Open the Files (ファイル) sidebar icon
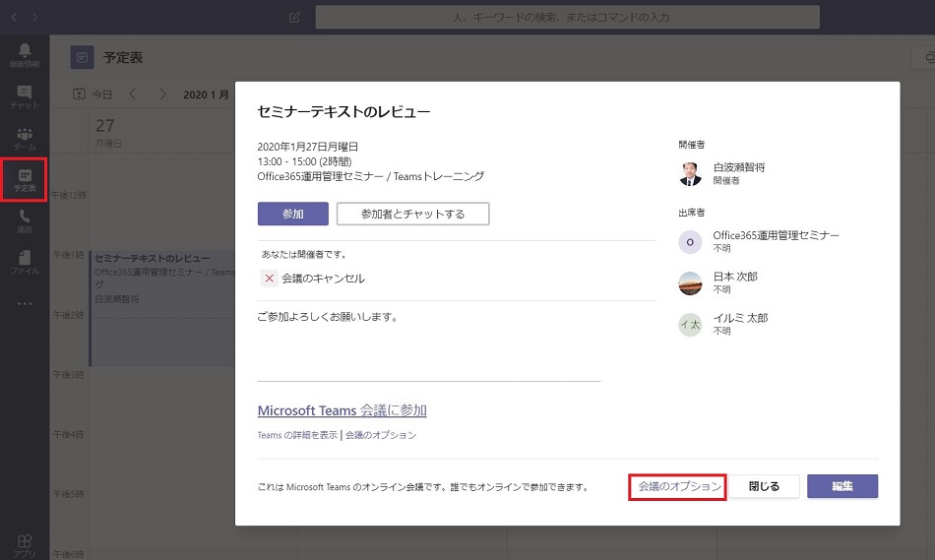Screen dimensions: 935x560 coord(25,263)
